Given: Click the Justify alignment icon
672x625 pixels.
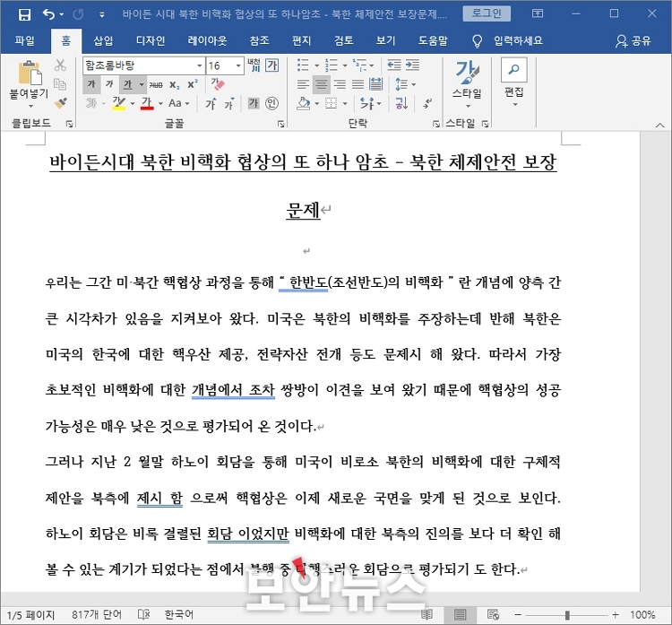Looking at the screenshot, I should point(358,84).
